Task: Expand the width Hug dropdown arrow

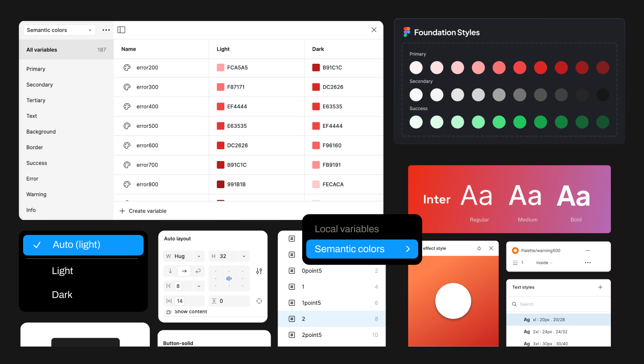Action: click(199, 256)
